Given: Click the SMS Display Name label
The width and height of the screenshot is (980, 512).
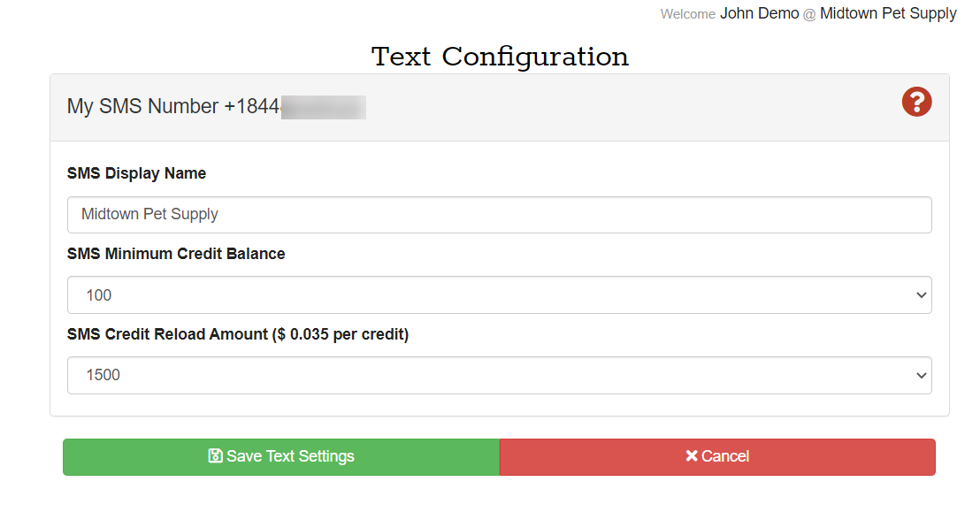Looking at the screenshot, I should tap(136, 173).
